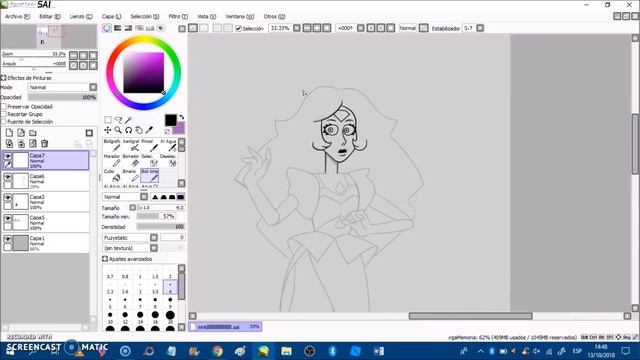The height and width of the screenshot is (360, 640).
Task: Choose the Selec. selection pen tool
Action: (x=150, y=160)
